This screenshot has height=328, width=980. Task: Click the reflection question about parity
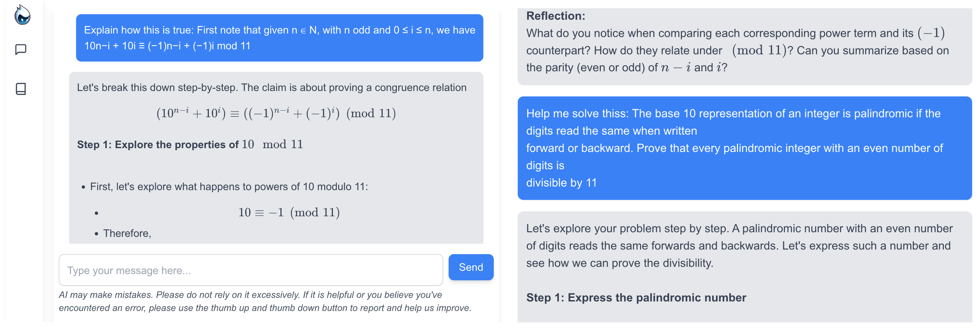point(737,50)
